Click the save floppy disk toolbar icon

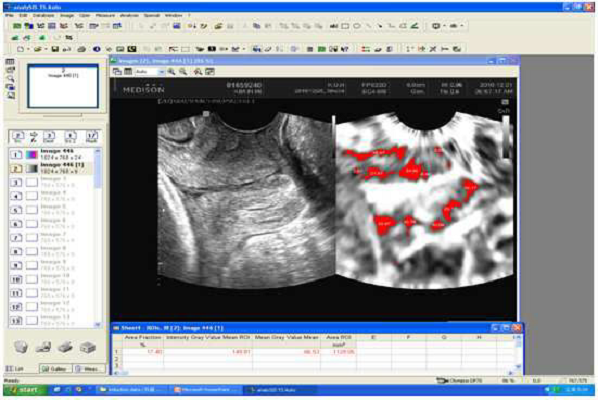click(55, 49)
